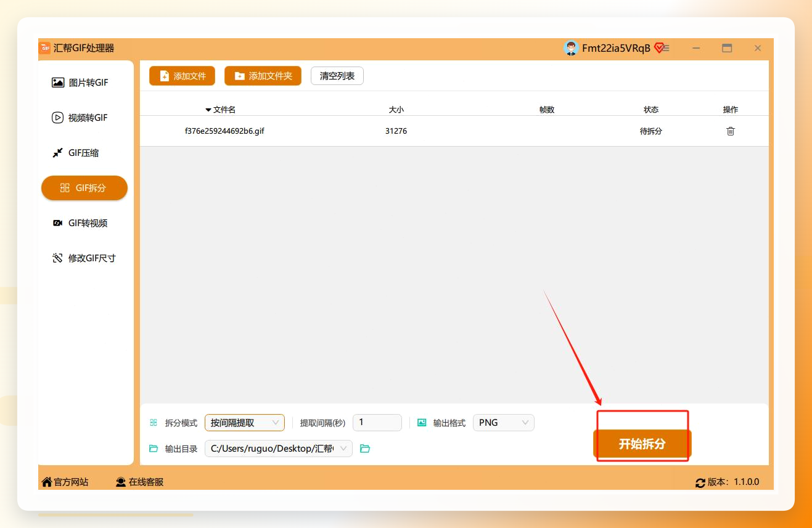The width and height of the screenshot is (812, 528).
Task: Select the GIF压缩 sidebar item
Action: 76,153
